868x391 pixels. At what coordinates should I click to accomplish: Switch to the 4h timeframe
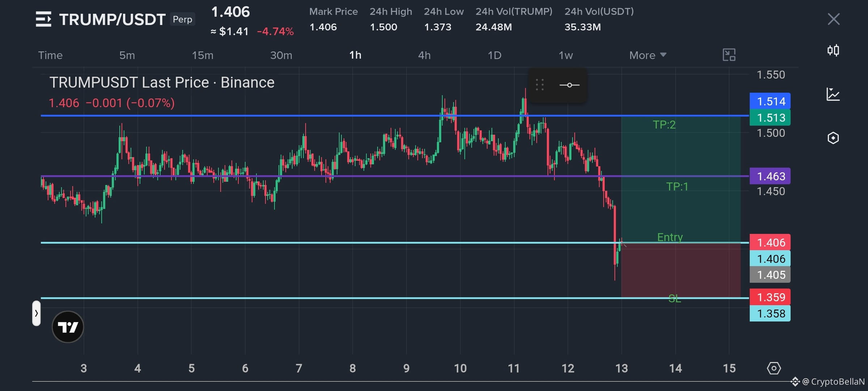(x=424, y=55)
